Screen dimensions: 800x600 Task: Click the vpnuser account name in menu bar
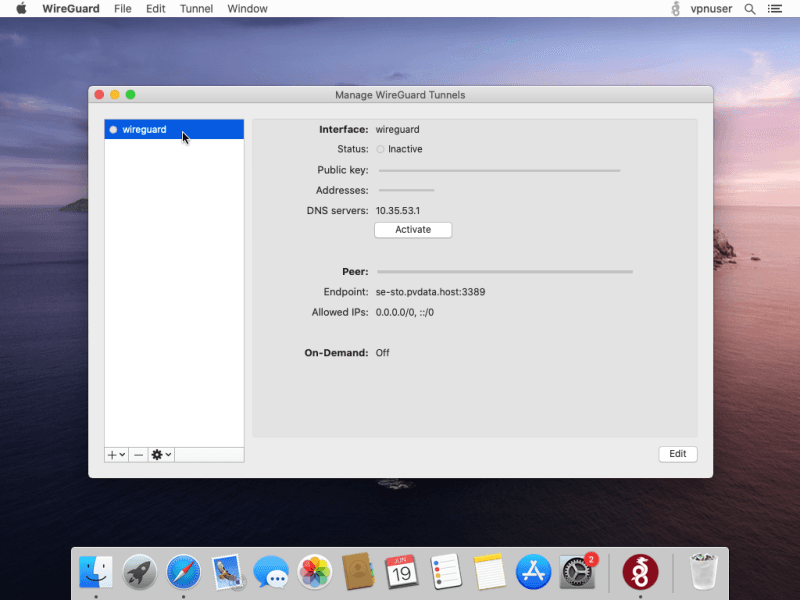coord(711,9)
